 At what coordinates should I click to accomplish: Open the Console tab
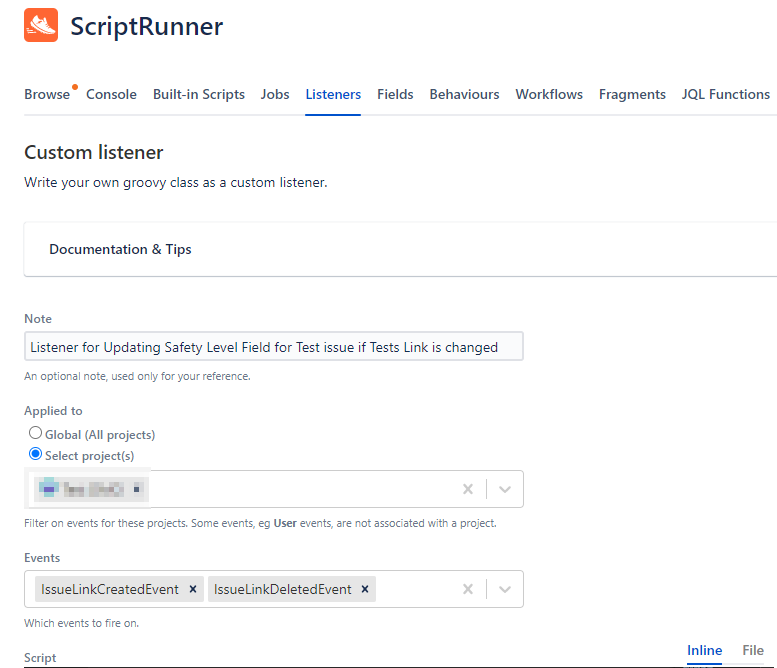(111, 94)
